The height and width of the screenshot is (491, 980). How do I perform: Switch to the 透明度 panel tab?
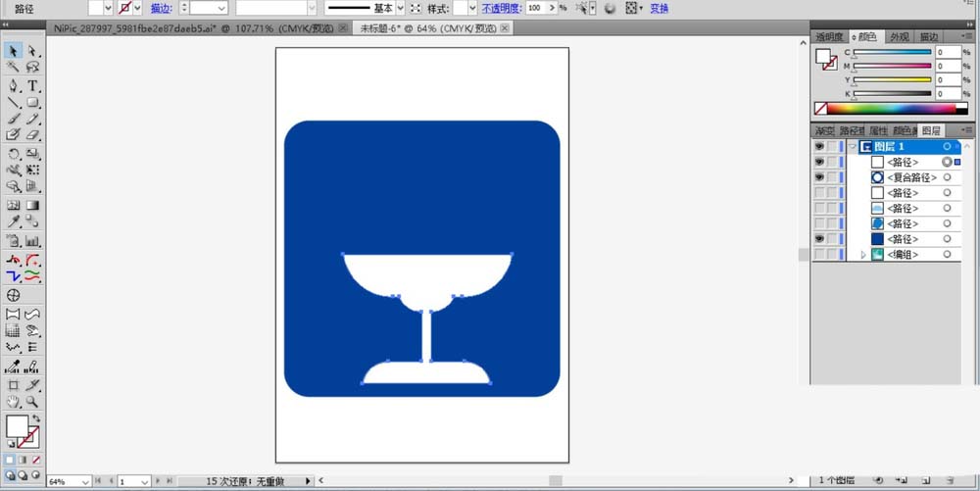coord(829,37)
